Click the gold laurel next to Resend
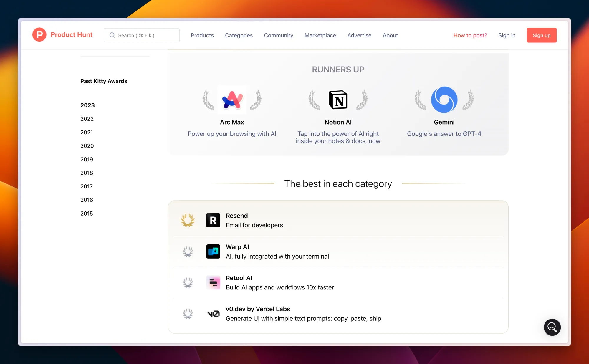 pyautogui.click(x=188, y=220)
